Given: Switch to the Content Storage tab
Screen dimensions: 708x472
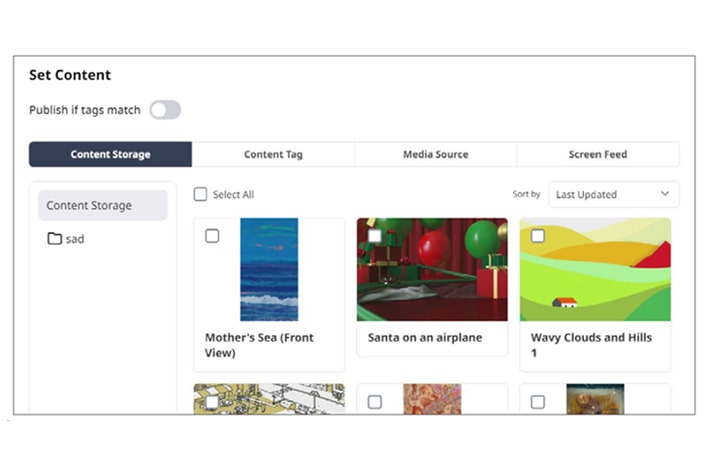Looking at the screenshot, I should (110, 154).
